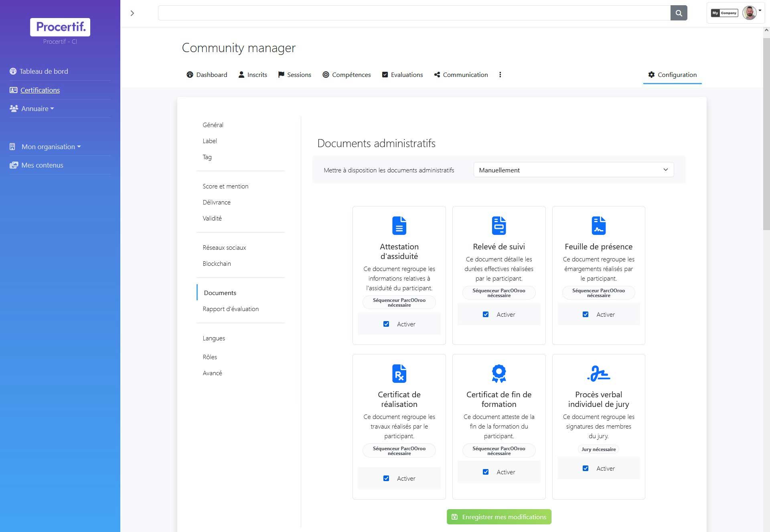770x532 pixels.
Task: Click the Certificat de fin de formation award icon
Action: pos(498,373)
